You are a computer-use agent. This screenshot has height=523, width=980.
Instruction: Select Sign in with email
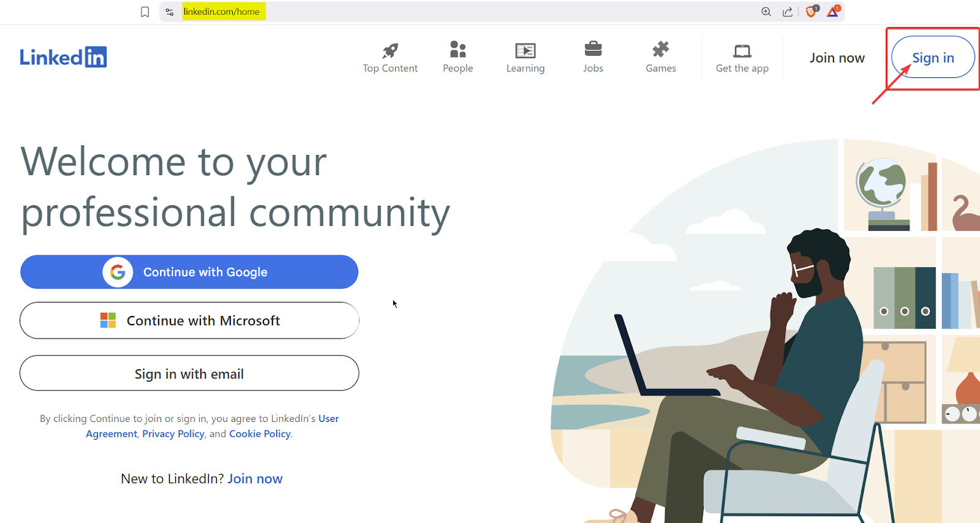pyautogui.click(x=189, y=374)
